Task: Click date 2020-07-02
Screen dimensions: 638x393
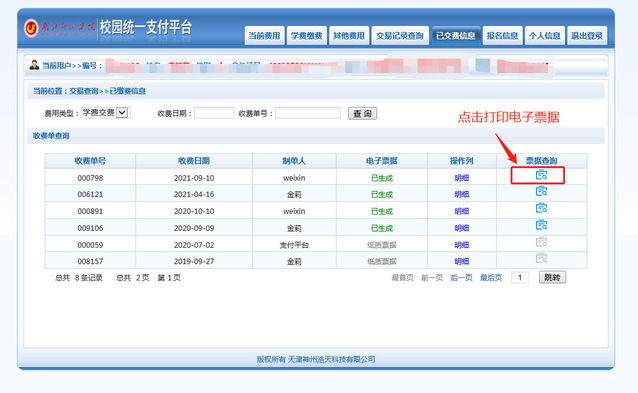Action: pos(194,245)
